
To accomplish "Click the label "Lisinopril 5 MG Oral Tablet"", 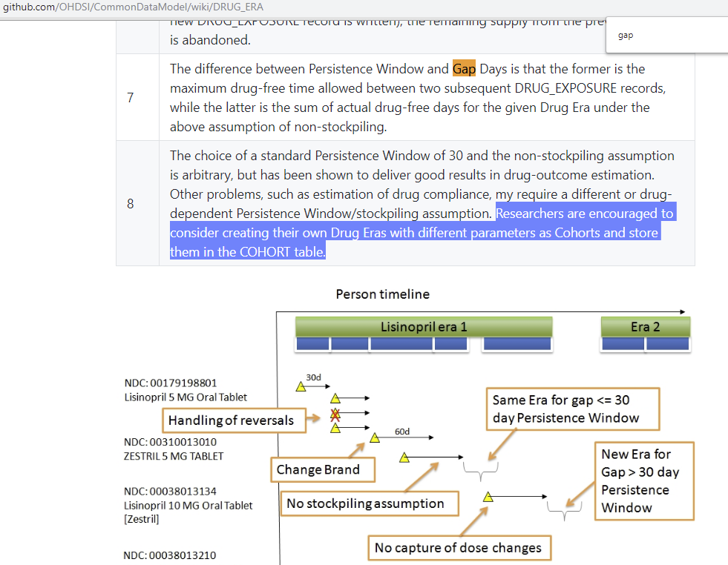I will [x=186, y=397].
